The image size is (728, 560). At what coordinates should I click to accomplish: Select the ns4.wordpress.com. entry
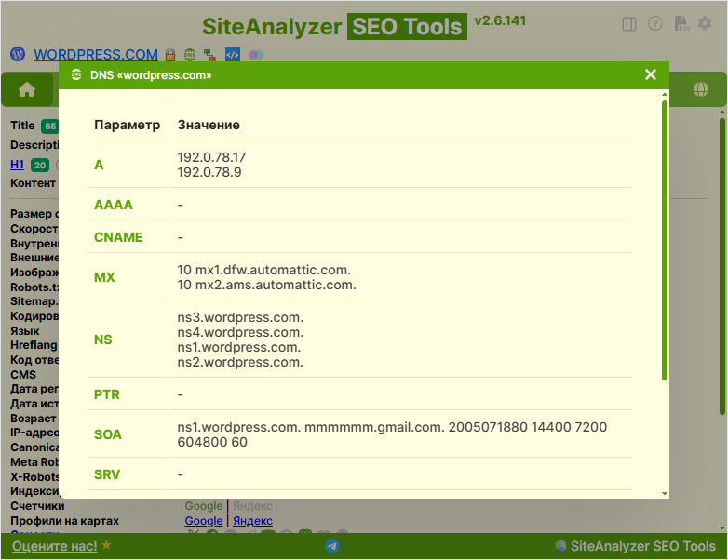point(240,332)
